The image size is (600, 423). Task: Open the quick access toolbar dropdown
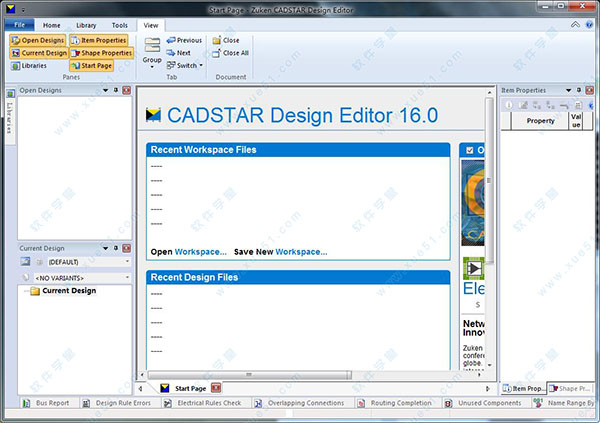(x=23, y=9)
